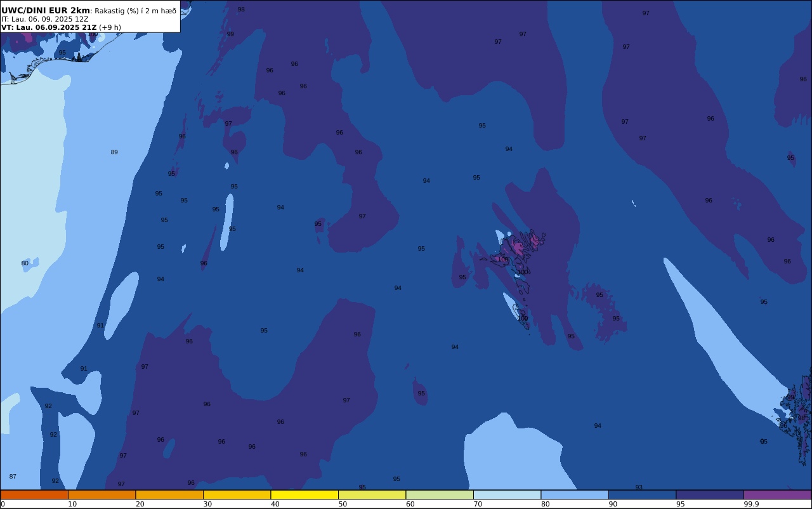Click the purple above-99.9 legend swatch
The height and width of the screenshot is (509, 812).
(777, 494)
